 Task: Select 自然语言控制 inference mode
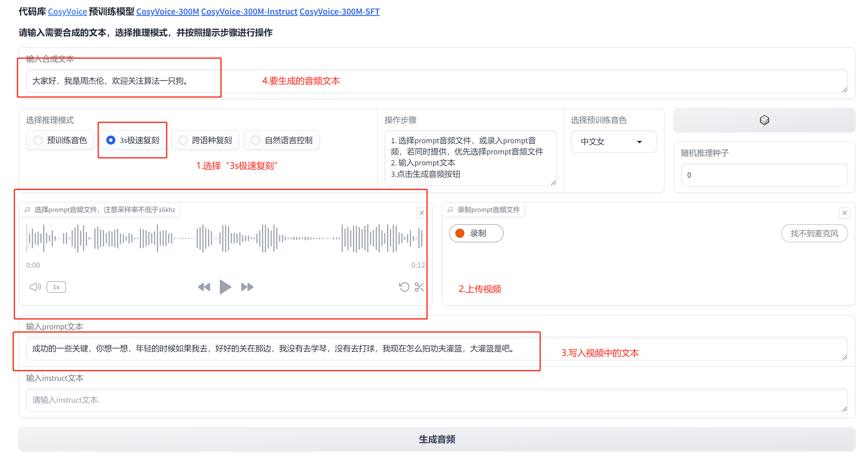(x=282, y=140)
